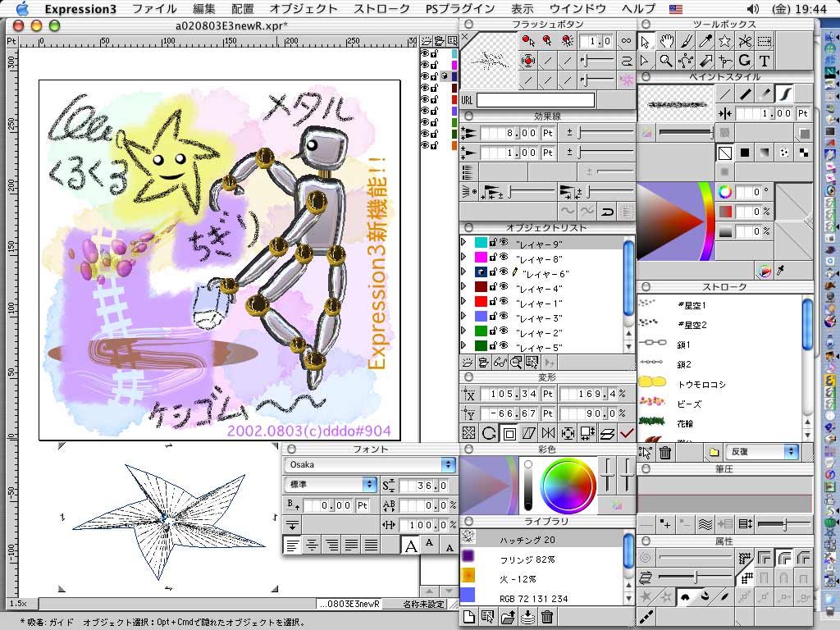Open the ストローク menu
840x630 pixels.
(381, 9)
